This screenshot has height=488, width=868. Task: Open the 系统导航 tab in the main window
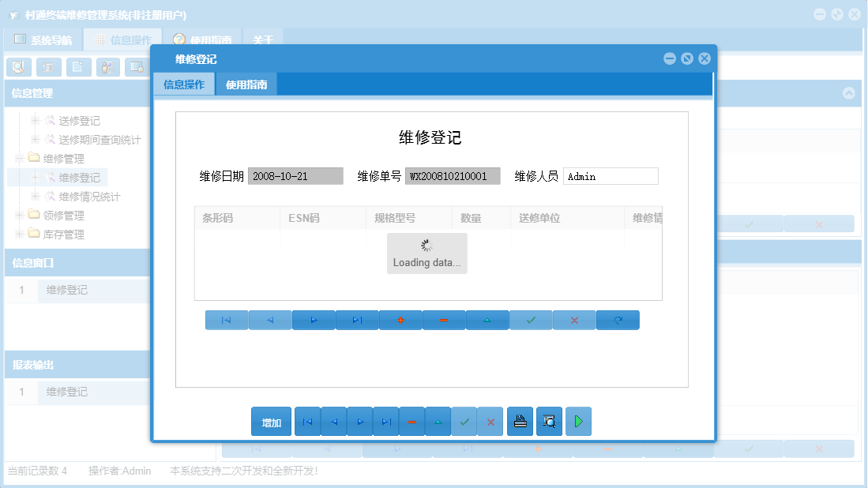pyautogui.click(x=47, y=39)
